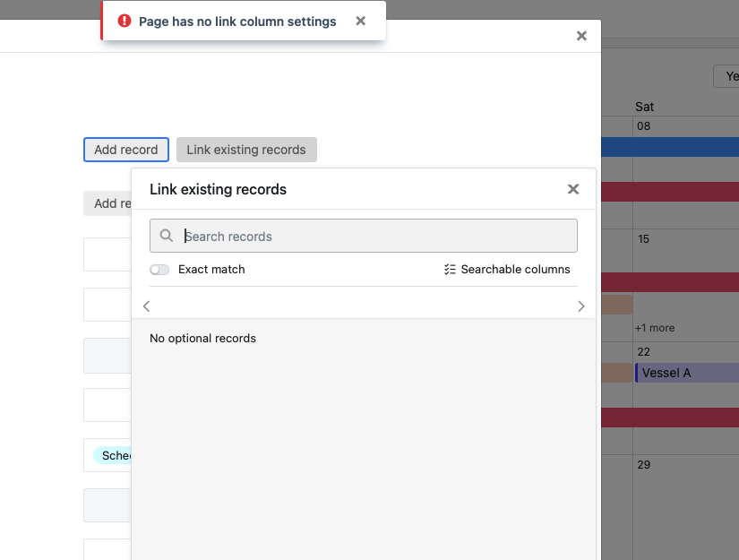This screenshot has width=739, height=560.
Task: Show the '+1 more' calendar events
Action: pyautogui.click(x=655, y=328)
